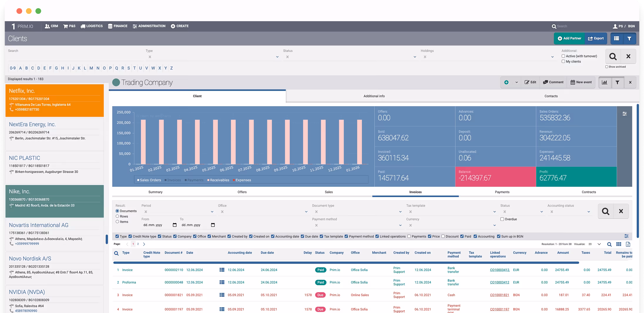
Task: Expand the client Status dropdown in top filters
Action: pos(415,57)
